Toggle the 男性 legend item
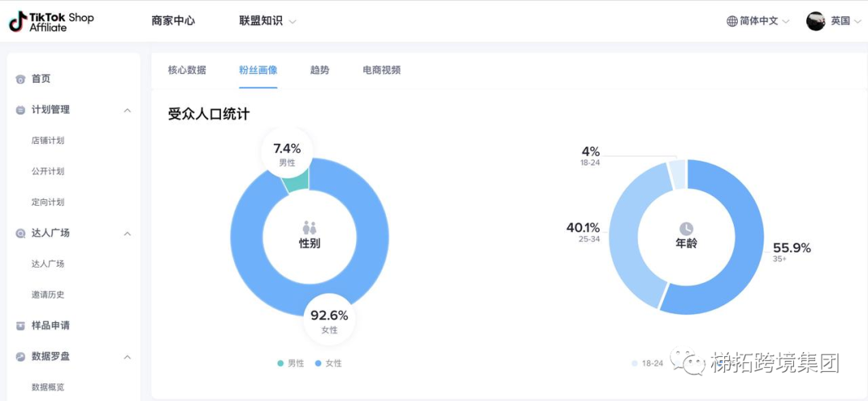868x401 pixels. 291,363
